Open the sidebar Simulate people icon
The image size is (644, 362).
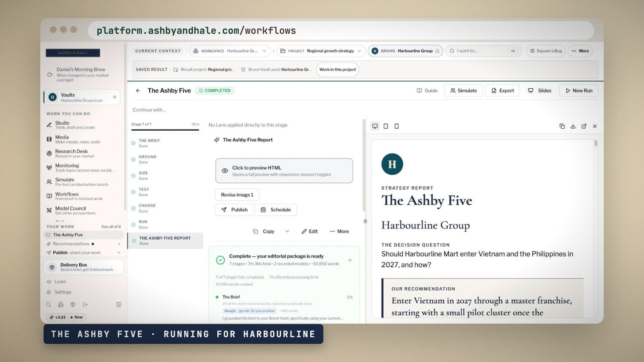49,182
